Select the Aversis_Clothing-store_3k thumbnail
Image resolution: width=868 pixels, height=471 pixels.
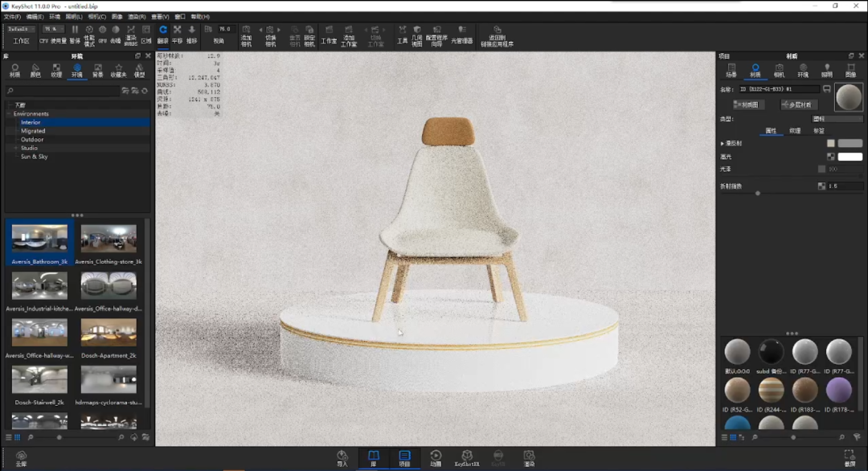pos(108,244)
